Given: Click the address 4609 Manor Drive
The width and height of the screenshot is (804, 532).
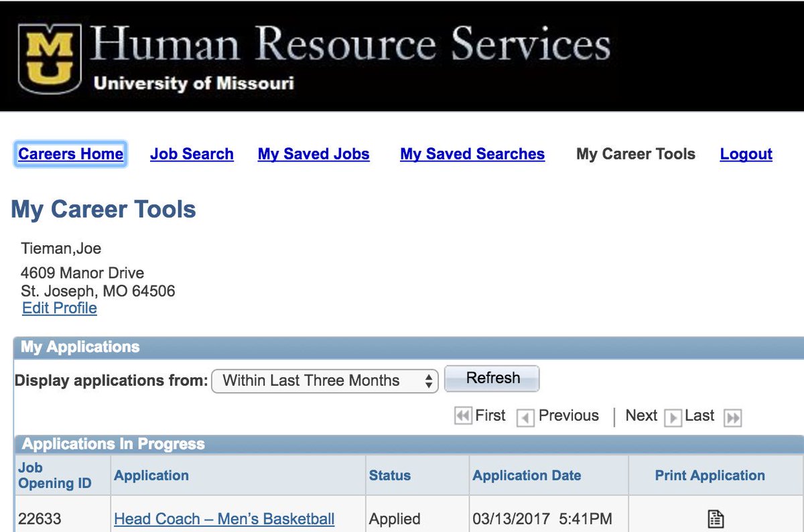Looking at the screenshot, I should 82,273.
